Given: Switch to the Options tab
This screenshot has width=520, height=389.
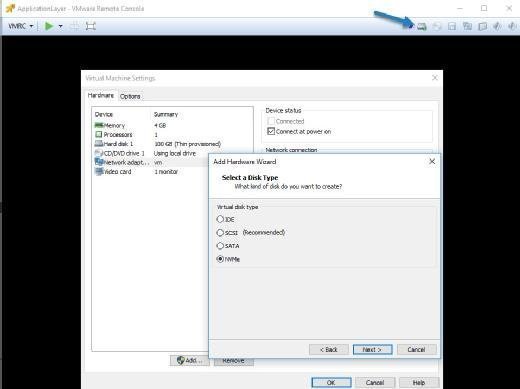Looking at the screenshot, I should 130,96.
